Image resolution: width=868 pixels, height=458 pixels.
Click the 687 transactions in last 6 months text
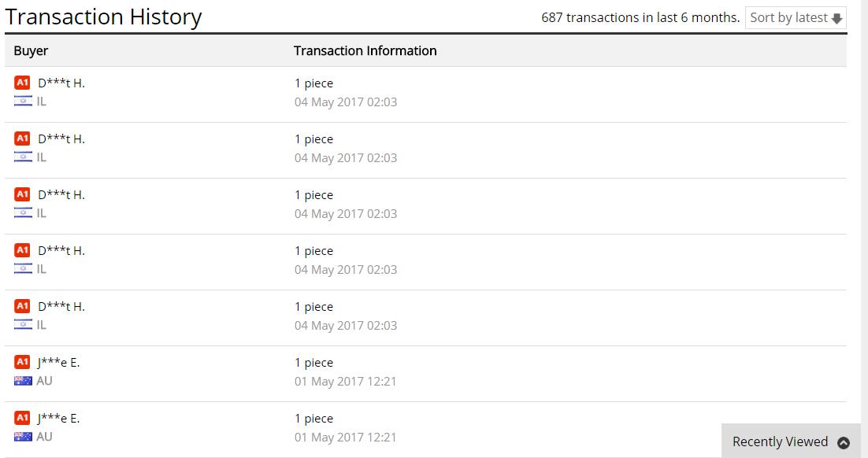pyautogui.click(x=640, y=17)
